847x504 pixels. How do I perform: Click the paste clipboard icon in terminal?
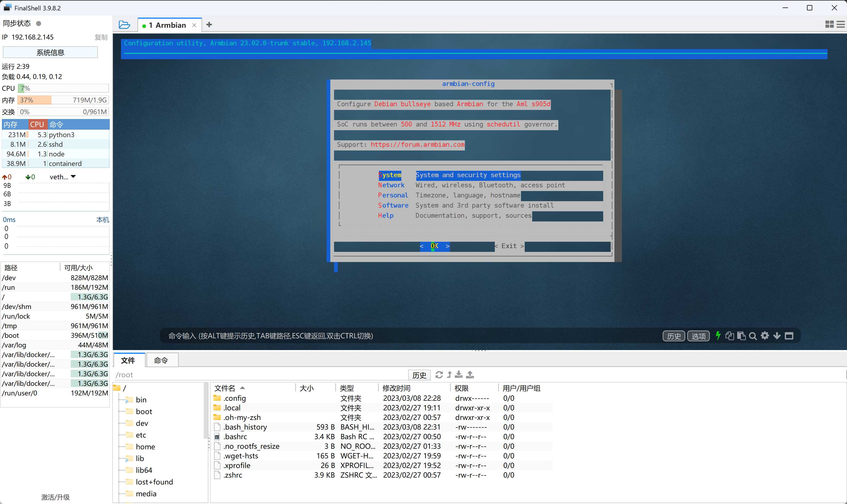click(741, 336)
